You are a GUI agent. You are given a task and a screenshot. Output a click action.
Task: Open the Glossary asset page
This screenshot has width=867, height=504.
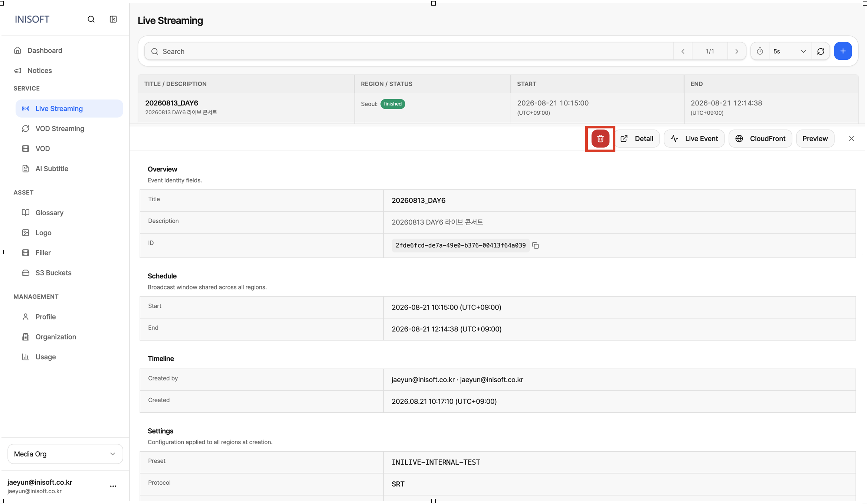pyautogui.click(x=69, y=213)
